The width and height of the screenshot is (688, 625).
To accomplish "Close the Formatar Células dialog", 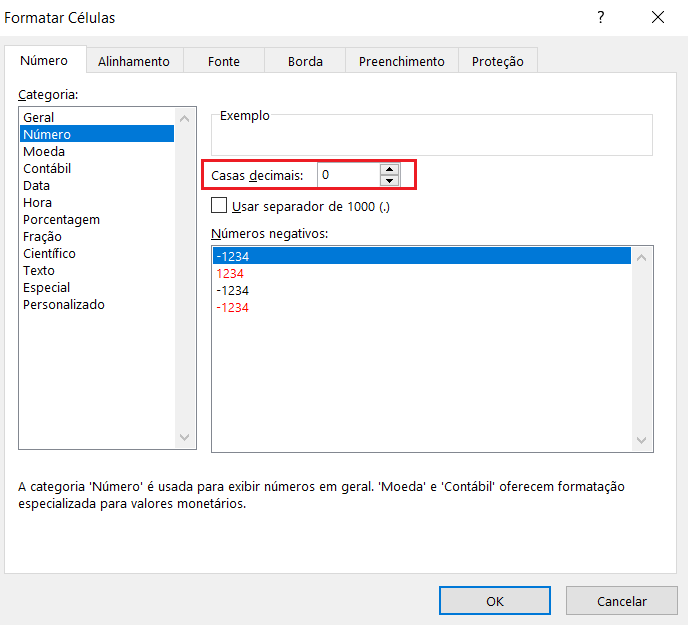I will (x=658, y=18).
